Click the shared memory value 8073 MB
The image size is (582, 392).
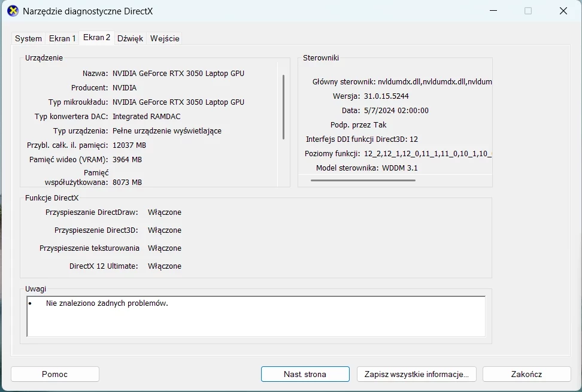pyautogui.click(x=128, y=183)
